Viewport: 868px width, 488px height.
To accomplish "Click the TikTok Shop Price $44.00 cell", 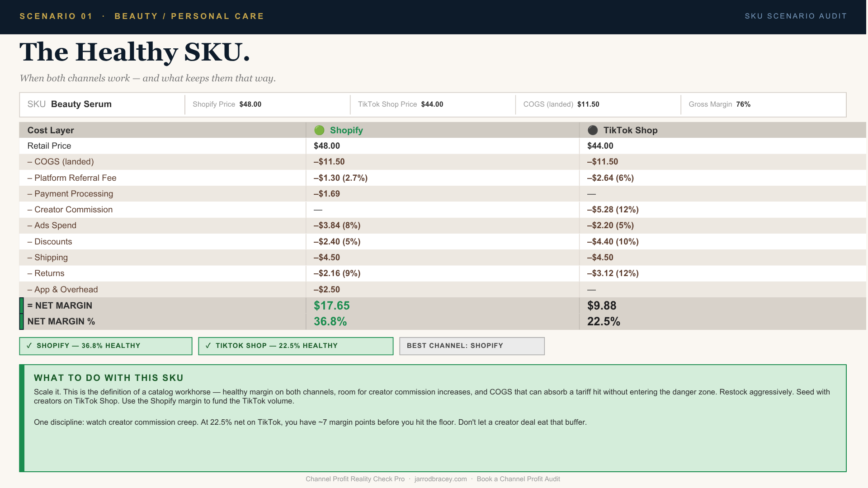I will (433, 104).
